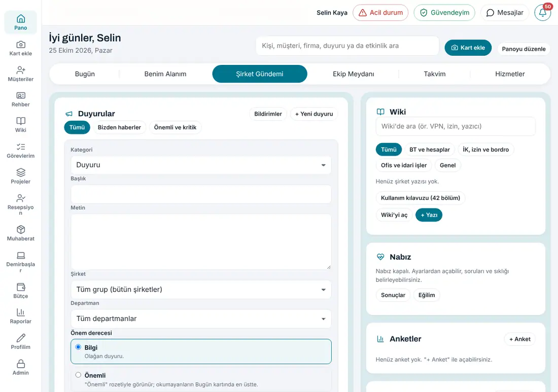Open the Departman dropdown Tüm departmanlar

click(201, 319)
